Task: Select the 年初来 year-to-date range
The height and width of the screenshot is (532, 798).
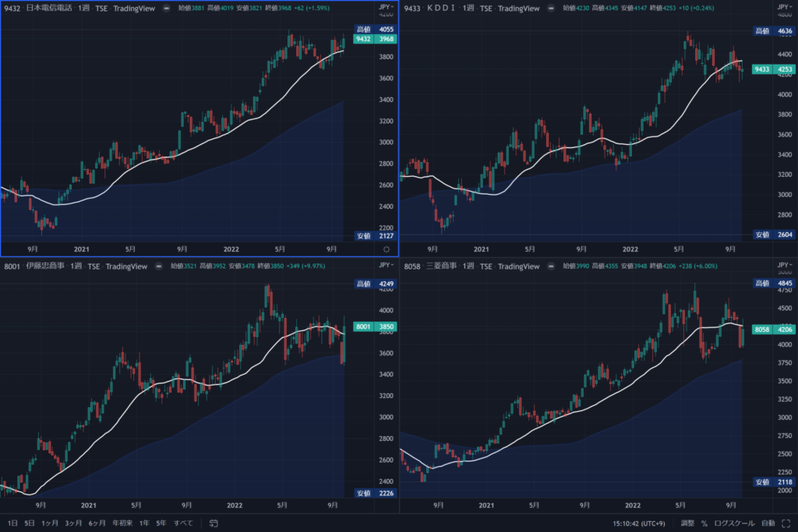Action: point(122,523)
